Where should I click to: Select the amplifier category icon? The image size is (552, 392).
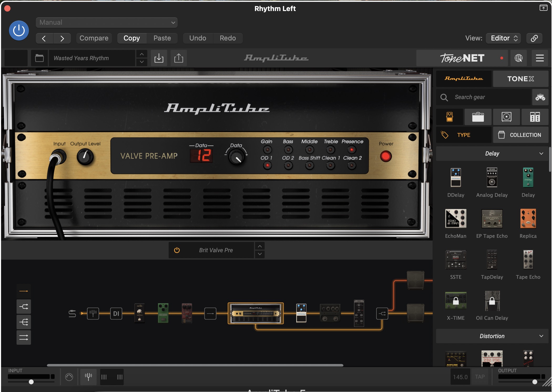click(478, 117)
